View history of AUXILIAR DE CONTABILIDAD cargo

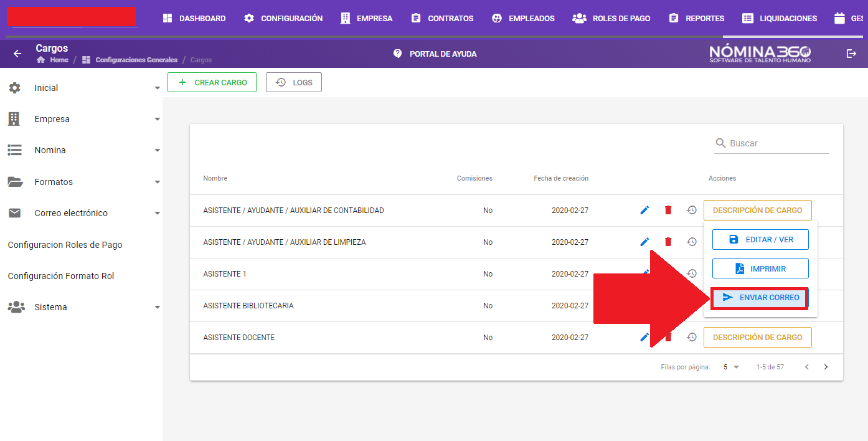point(691,211)
